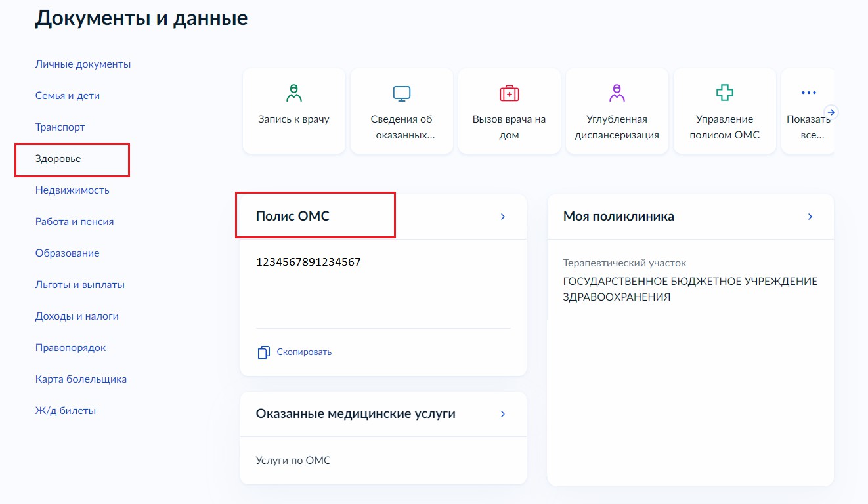Click the purple Углубленная диспансеризация icon
The width and height of the screenshot is (868, 504).
617,93
